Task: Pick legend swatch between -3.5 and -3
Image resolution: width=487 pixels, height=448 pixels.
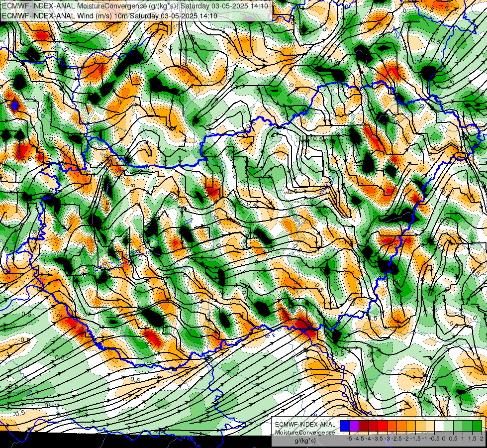Action: [383, 426]
